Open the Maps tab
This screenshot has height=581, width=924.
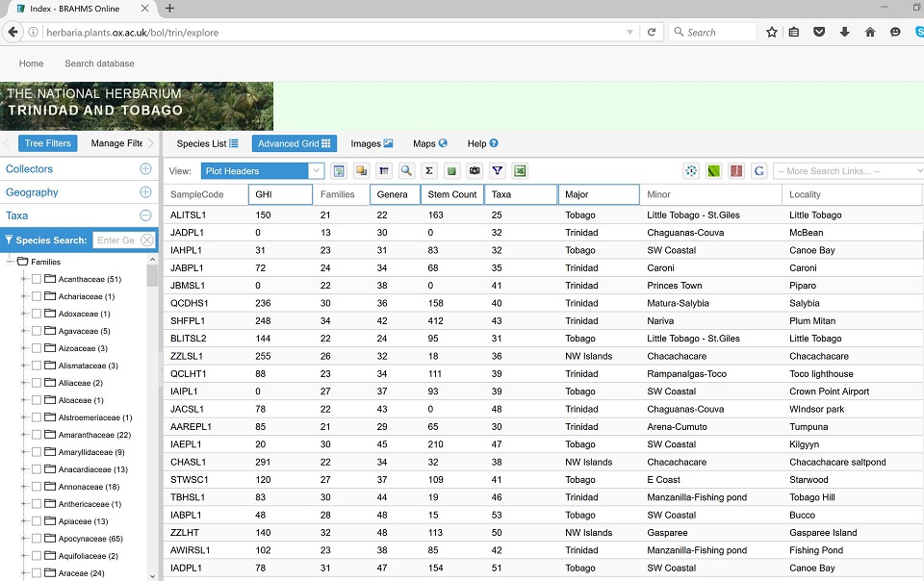(430, 143)
